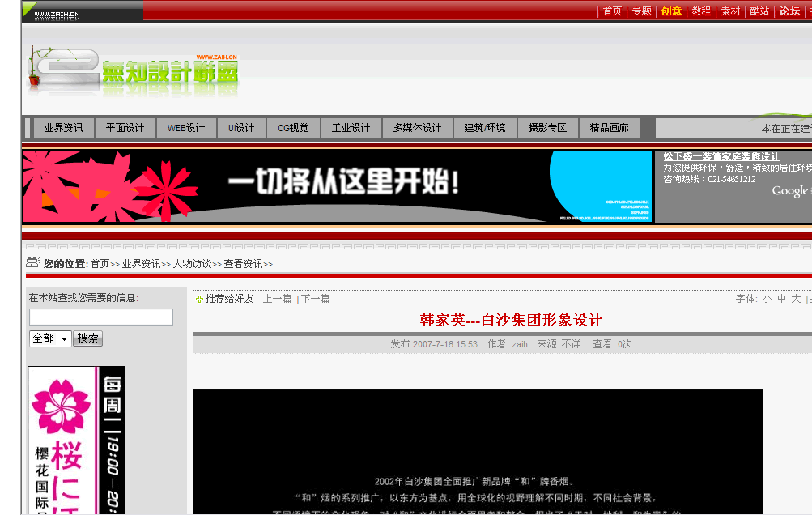Click the 搜索 search button
This screenshot has width=812, height=515.
tap(87, 338)
